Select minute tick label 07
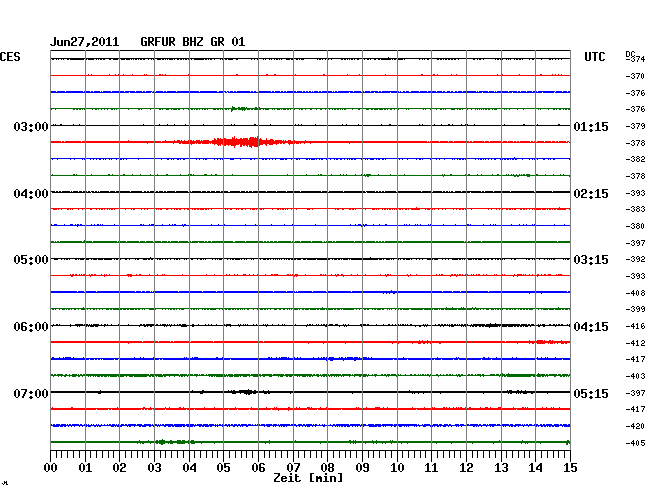This screenshot has width=650, height=494. pos(293,468)
